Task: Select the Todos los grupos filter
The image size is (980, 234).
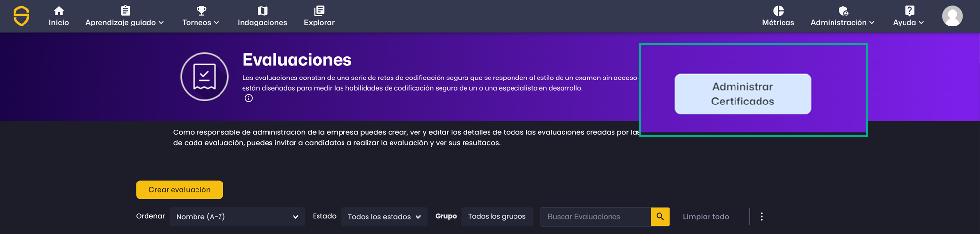Action: click(x=497, y=216)
